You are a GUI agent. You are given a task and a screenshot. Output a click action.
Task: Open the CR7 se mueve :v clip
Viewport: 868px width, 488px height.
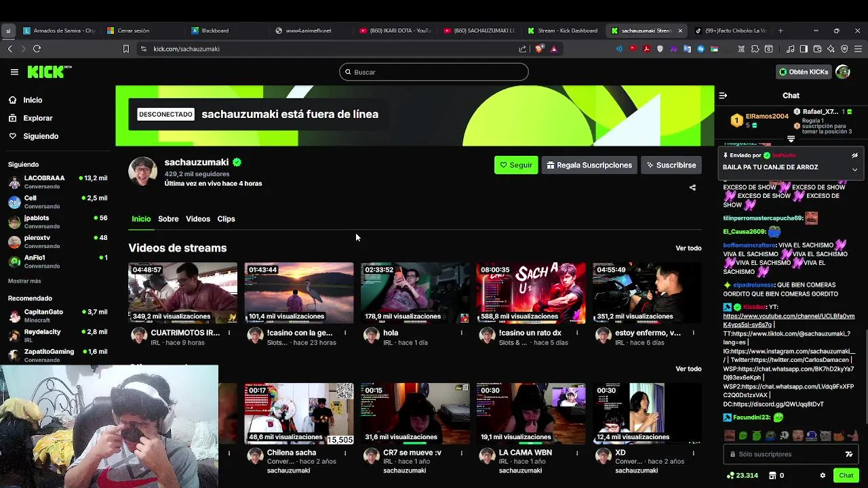pos(415,413)
